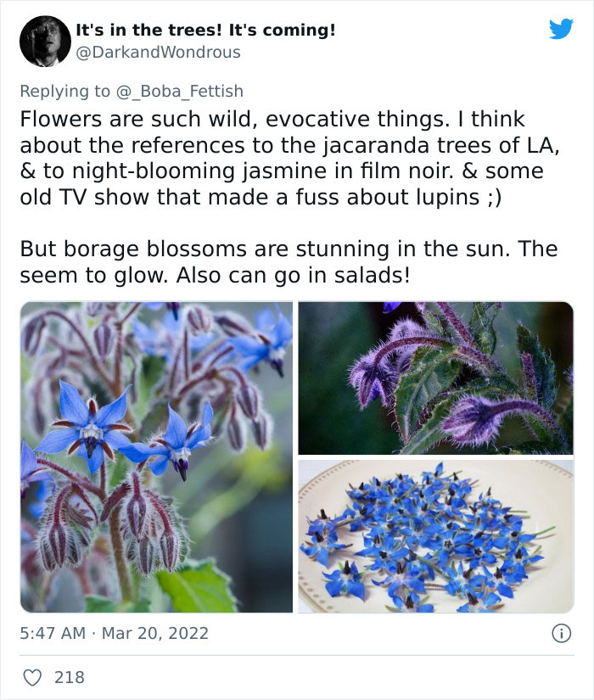Screen dimensions: 594x700
Task: View the purple fuzzy buds photo
Action: click(435, 378)
